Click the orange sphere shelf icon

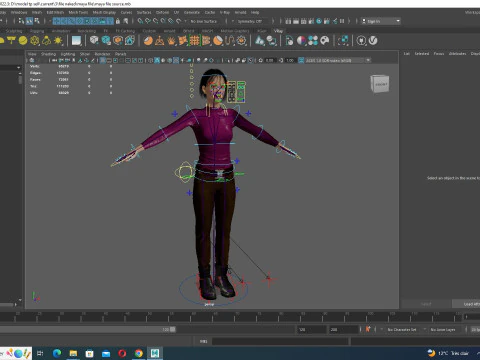148,41
